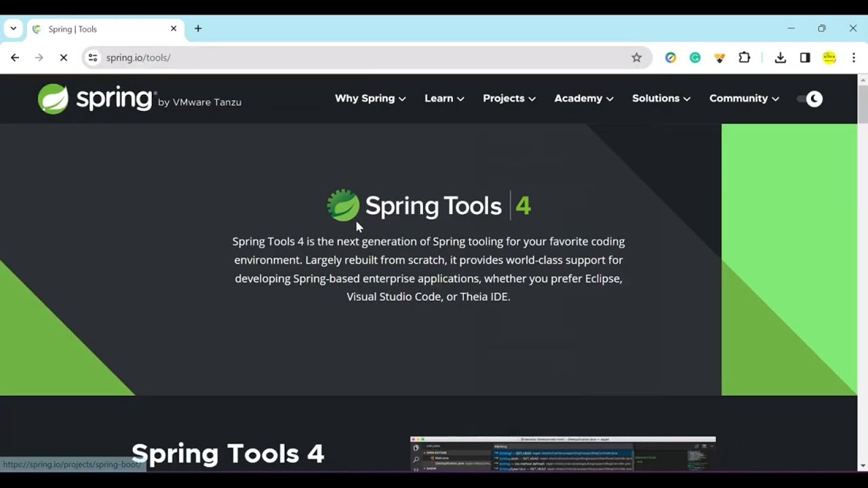868x488 pixels.
Task: Go back using browser back arrow
Action: click(x=15, y=58)
